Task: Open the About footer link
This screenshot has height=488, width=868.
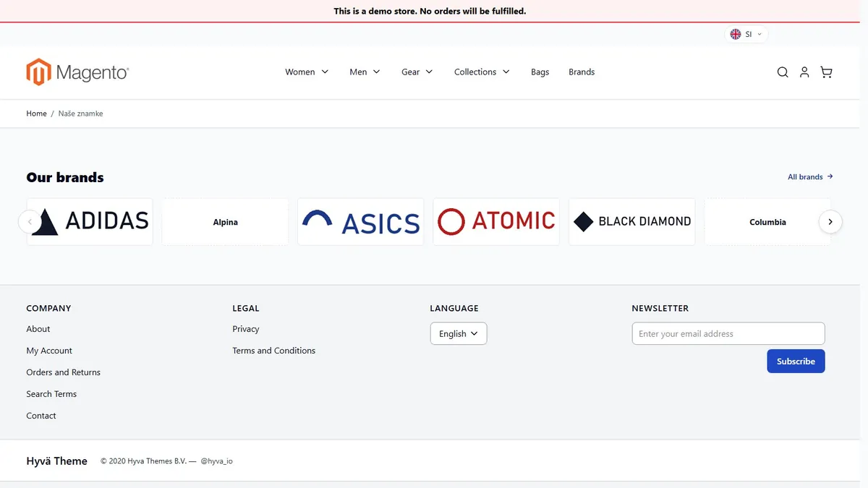Action: coord(38,329)
